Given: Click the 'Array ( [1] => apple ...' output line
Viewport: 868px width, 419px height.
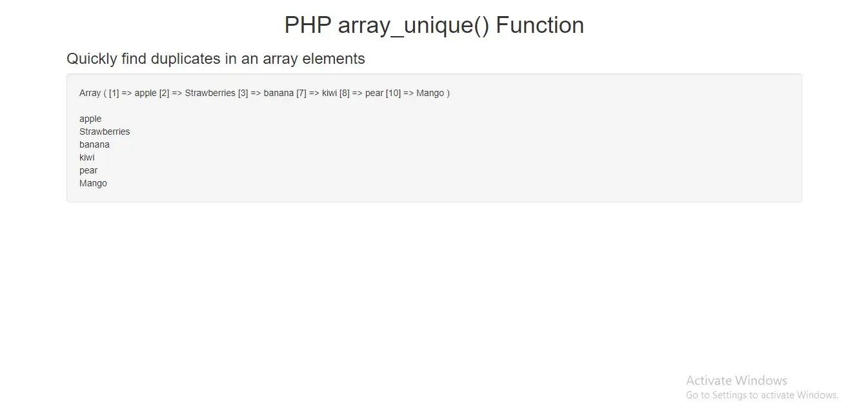Looking at the screenshot, I should point(265,93).
